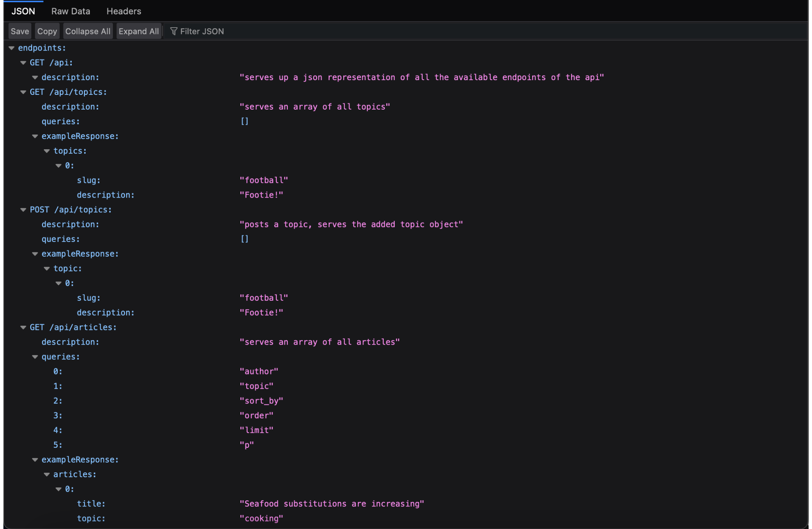This screenshot has width=812, height=529.
Task: Select "Seafood substitutions are increasing" title value
Action: 332,504
